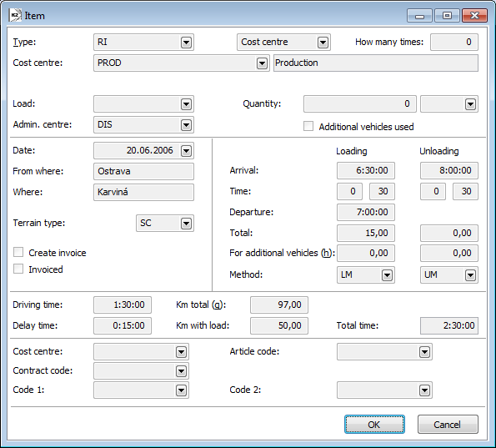Tick the Create invoice checkbox
Viewport: 496px width, 448px height.
point(18,252)
